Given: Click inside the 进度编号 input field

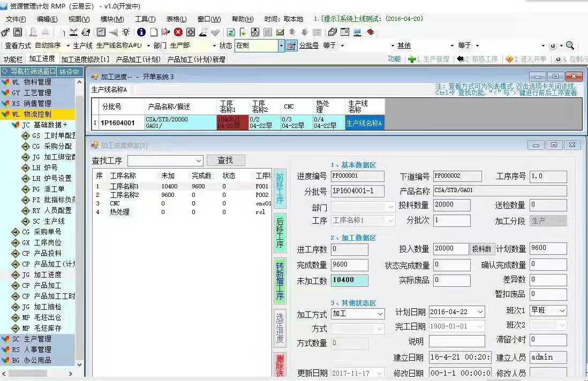Looking at the screenshot, I should [x=357, y=176].
